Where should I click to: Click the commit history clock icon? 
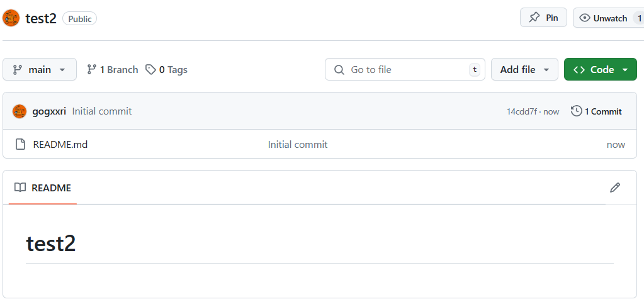(576, 111)
